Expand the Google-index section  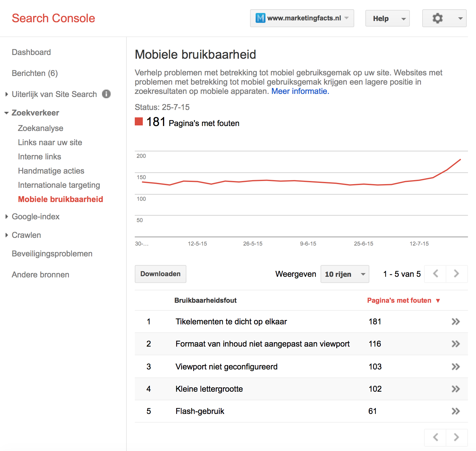coord(7,217)
